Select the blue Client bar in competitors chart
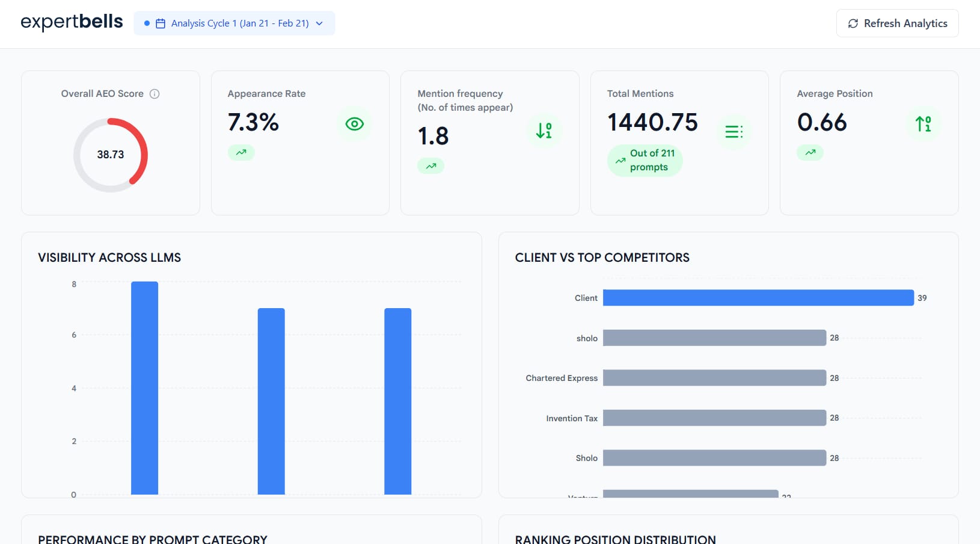The width and height of the screenshot is (980, 544). pos(759,298)
